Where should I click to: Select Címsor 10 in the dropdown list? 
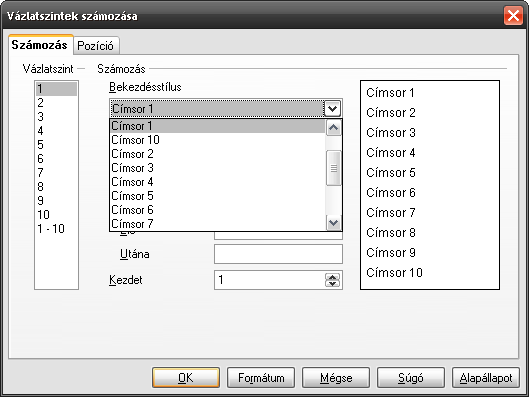coord(218,140)
